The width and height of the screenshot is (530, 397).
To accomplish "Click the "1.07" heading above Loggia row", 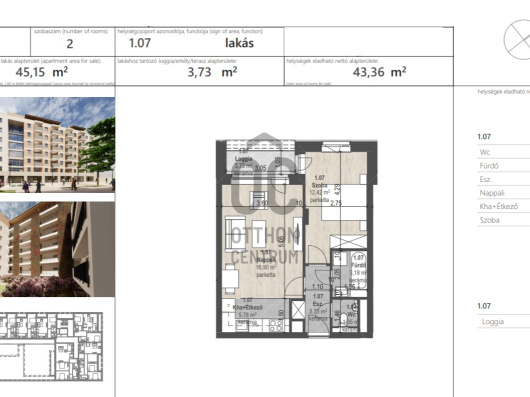I will pyautogui.click(x=484, y=306).
